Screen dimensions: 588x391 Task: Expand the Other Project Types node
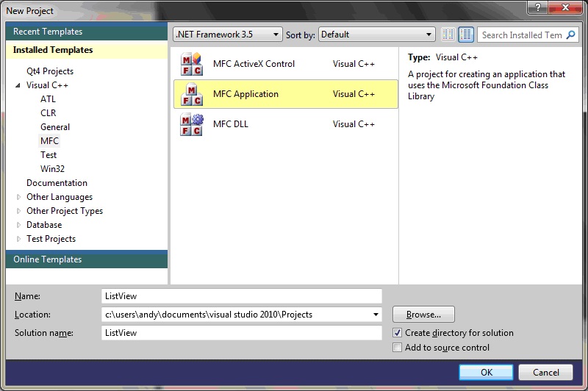18,211
